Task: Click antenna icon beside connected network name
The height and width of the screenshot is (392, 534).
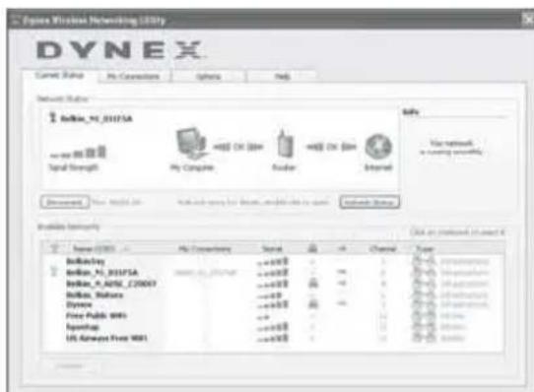Action: 52,118
